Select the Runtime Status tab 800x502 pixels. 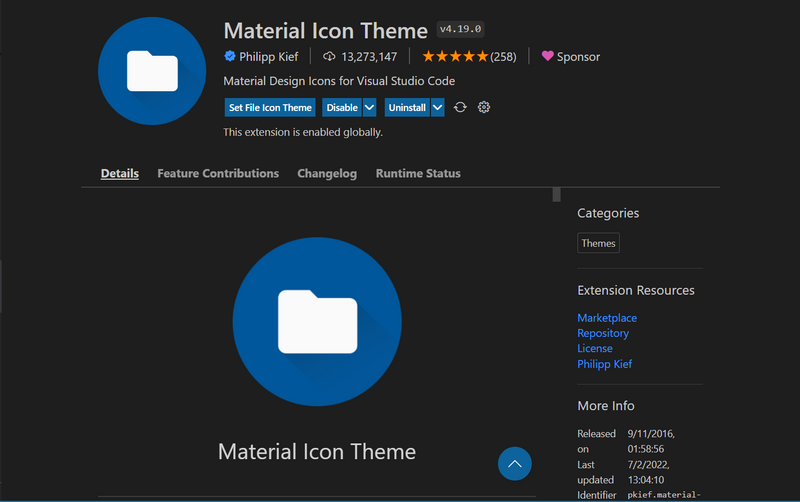418,173
